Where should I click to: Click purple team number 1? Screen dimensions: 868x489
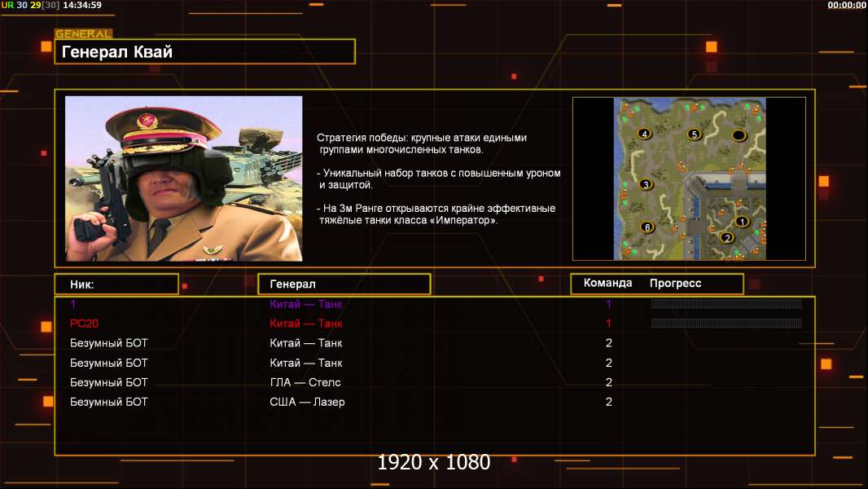pyautogui.click(x=608, y=303)
